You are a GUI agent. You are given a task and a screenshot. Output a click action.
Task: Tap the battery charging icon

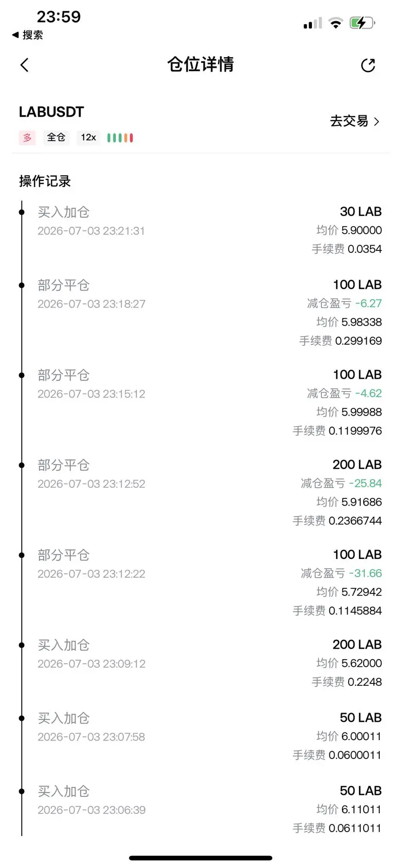(x=362, y=23)
